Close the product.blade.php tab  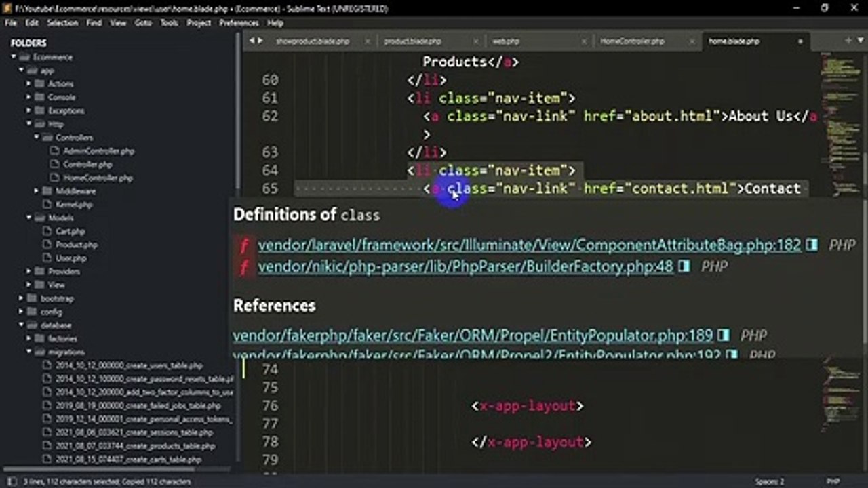(476, 41)
